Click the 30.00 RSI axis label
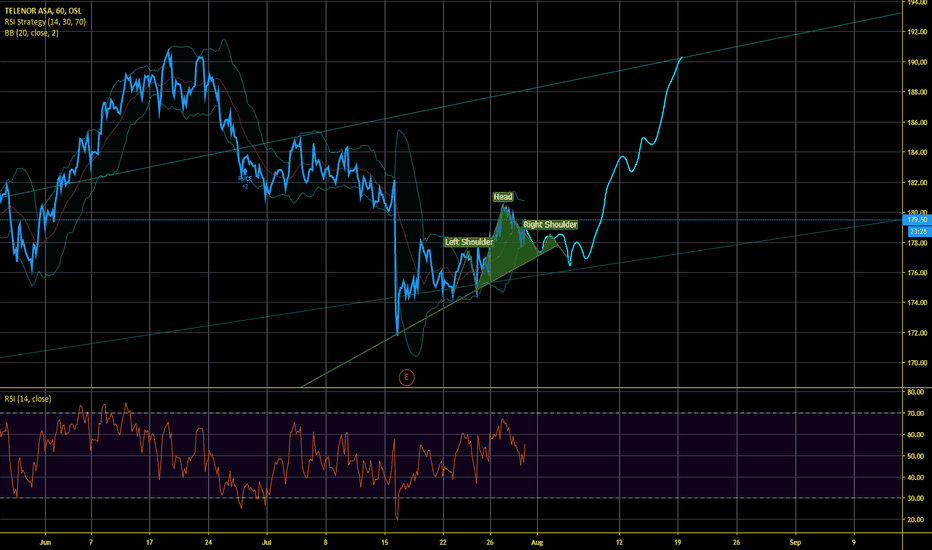The width and height of the screenshot is (932, 550). coord(916,498)
